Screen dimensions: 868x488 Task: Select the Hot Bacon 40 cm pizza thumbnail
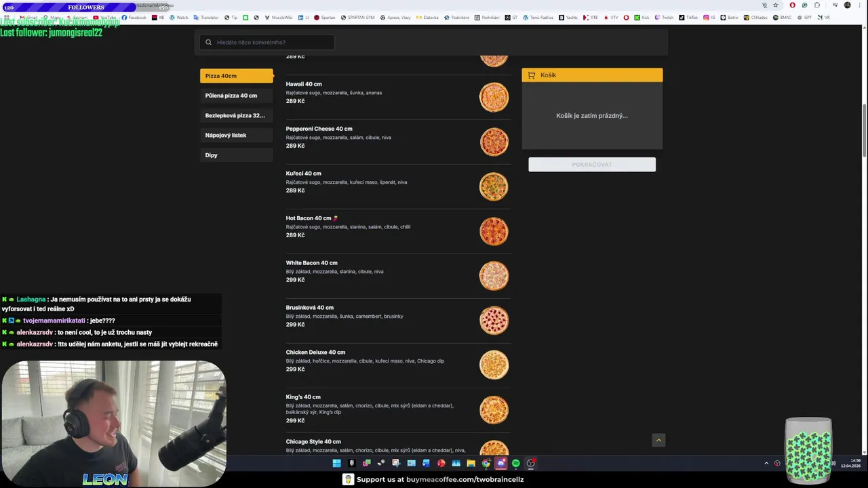click(494, 231)
